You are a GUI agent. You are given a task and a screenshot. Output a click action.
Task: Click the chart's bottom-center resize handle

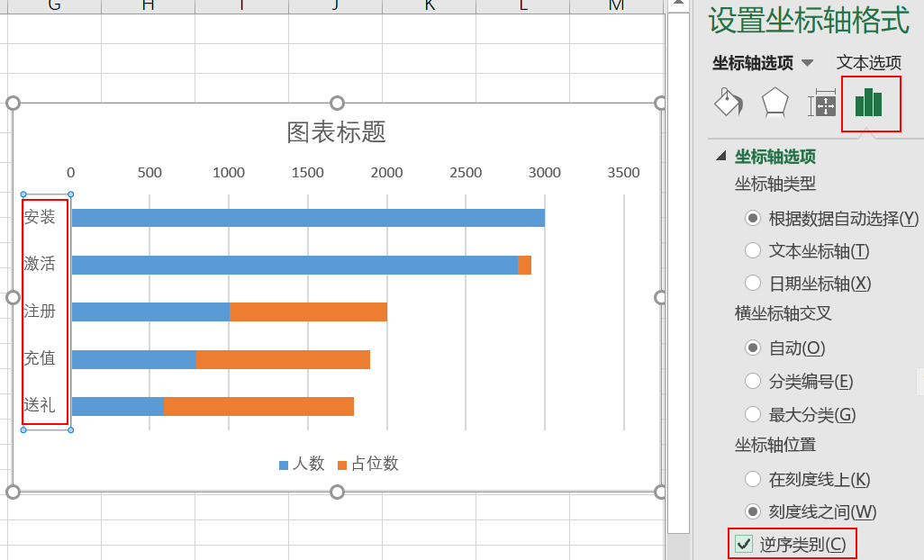point(337,492)
